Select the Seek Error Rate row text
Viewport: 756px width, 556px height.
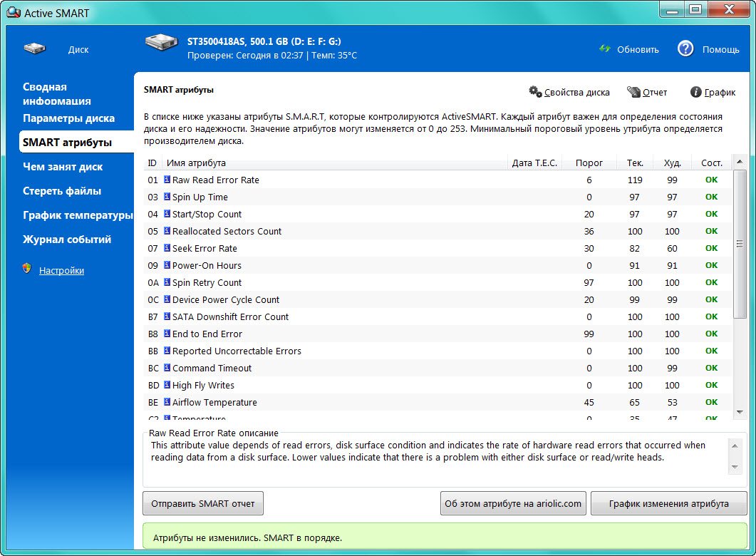pyautogui.click(x=204, y=248)
